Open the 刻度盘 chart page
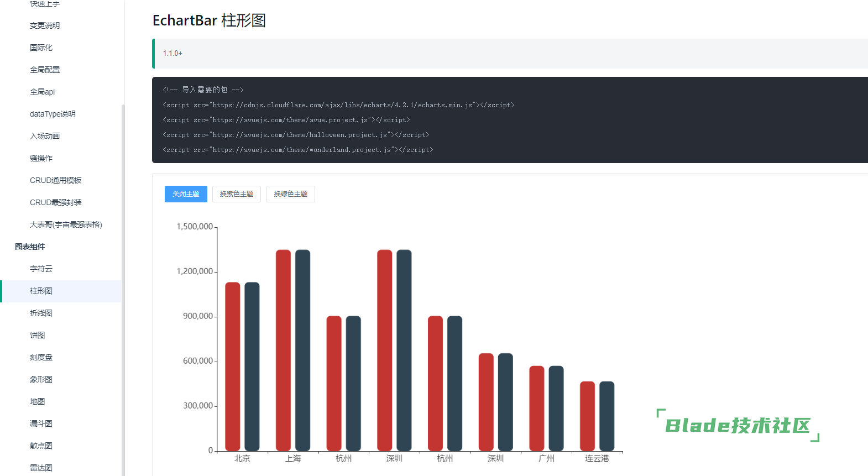The height and width of the screenshot is (476, 868). click(41, 357)
